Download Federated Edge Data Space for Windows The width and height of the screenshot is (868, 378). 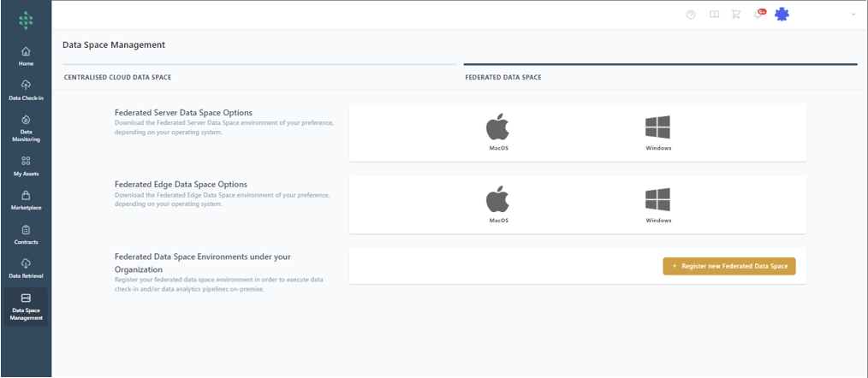coord(657,205)
